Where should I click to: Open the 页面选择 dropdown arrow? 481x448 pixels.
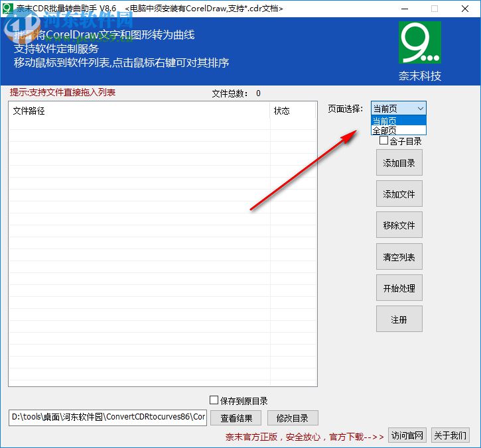click(x=420, y=109)
